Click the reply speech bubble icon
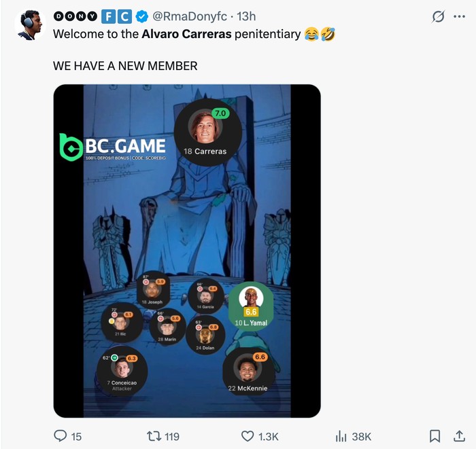476x449 pixels. (60, 436)
